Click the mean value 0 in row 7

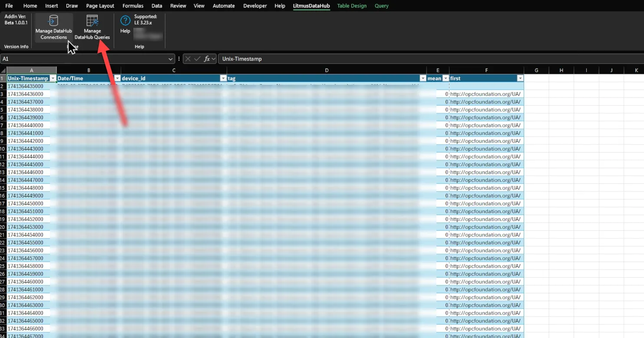pyautogui.click(x=446, y=125)
